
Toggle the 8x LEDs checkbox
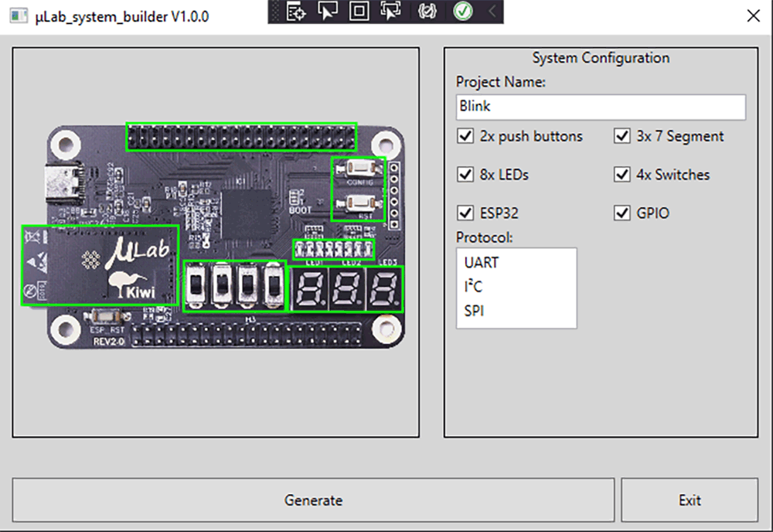[465, 174]
